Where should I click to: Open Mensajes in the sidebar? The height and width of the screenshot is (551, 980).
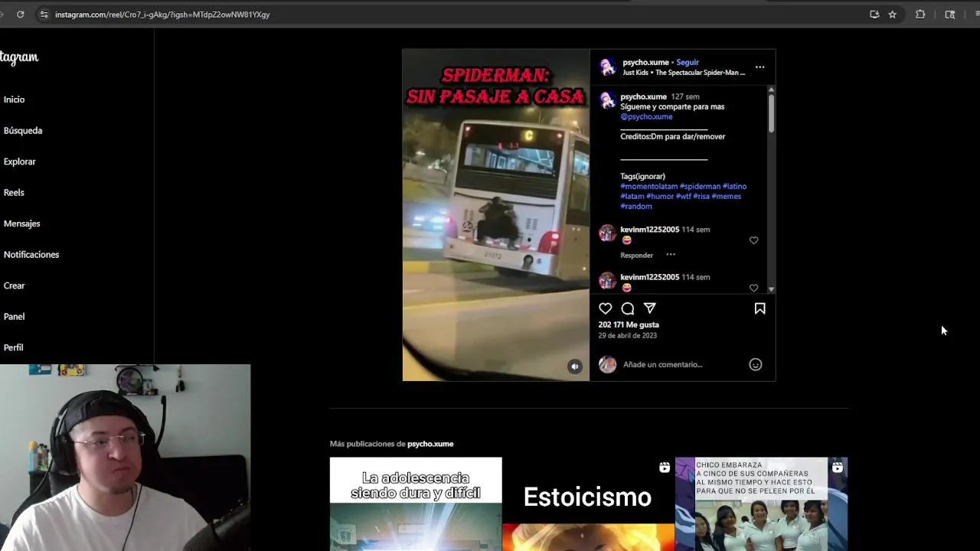coord(21,223)
